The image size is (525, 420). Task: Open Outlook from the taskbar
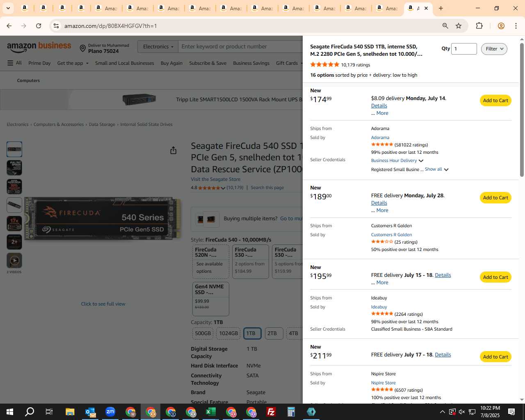[x=90, y=412]
